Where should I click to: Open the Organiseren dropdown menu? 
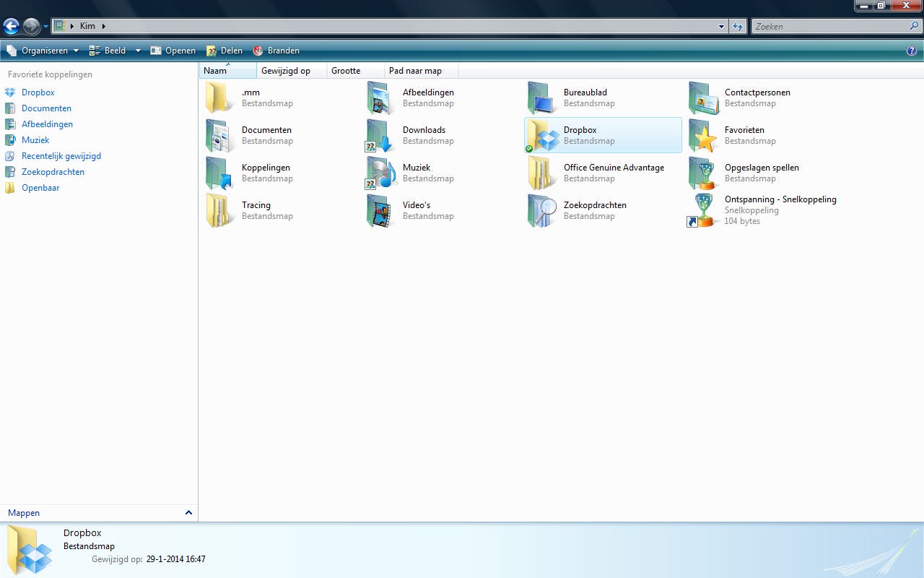[43, 51]
